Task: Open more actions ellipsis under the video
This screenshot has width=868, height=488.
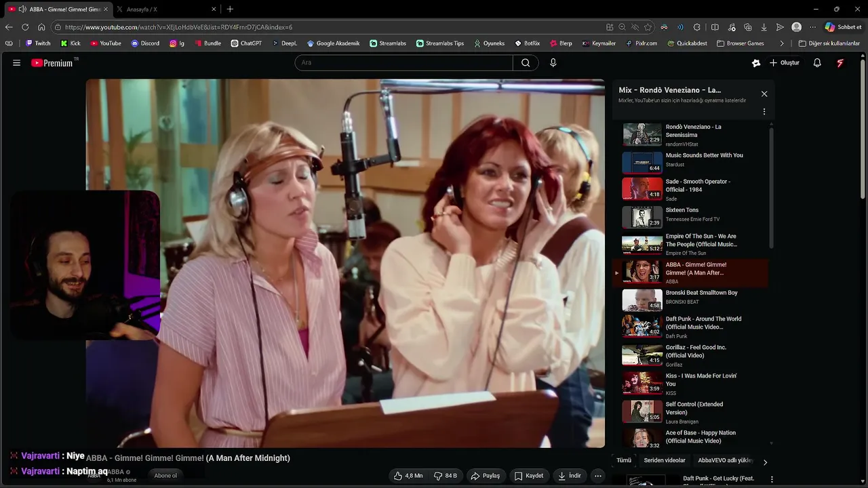Action: pyautogui.click(x=597, y=476)
